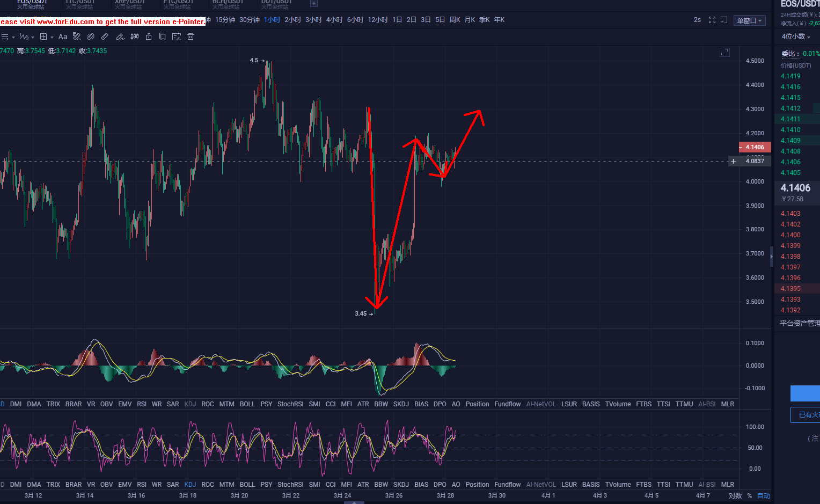The height and width of the screenshot is (504, 820).
Task: Select the Elliott wave drawing tool
Action: [x=24, y=37]
